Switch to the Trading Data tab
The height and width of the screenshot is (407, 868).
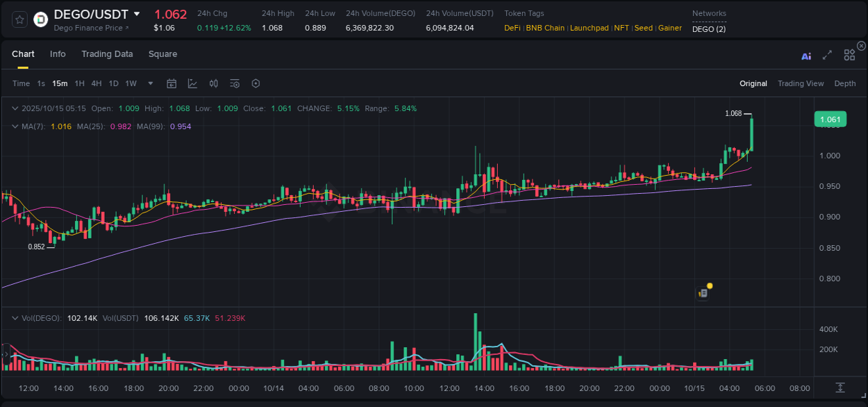click(x=107, y=53)
